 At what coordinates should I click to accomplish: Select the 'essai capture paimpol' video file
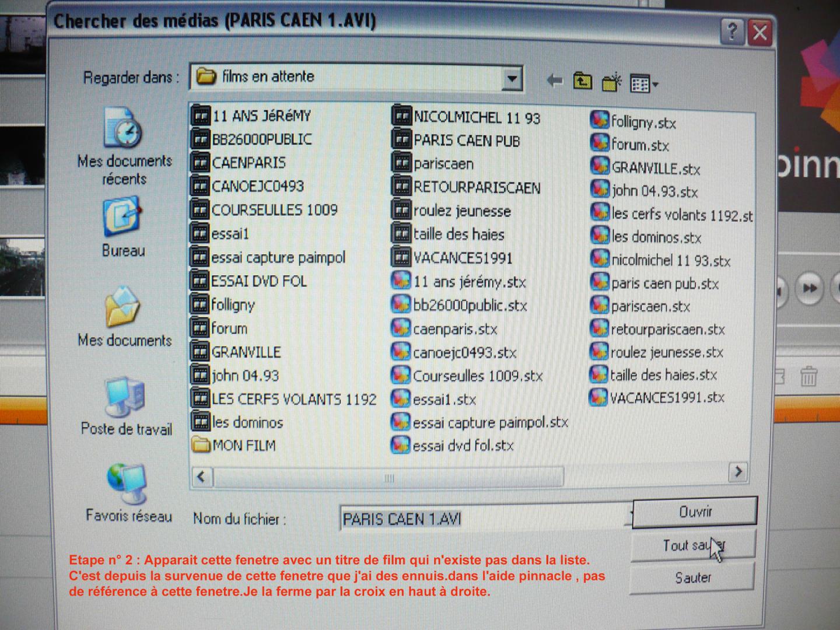click(x=268, y=257)
